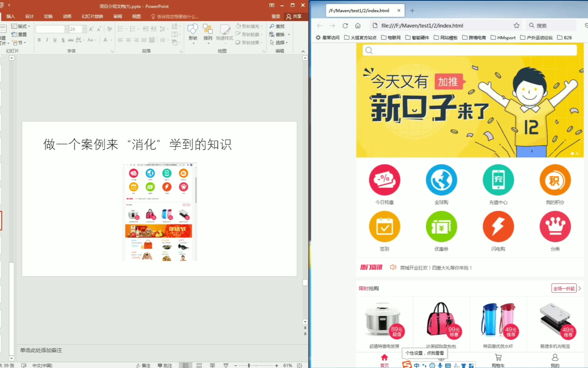Switch to slide sorter view

point(199,365)
